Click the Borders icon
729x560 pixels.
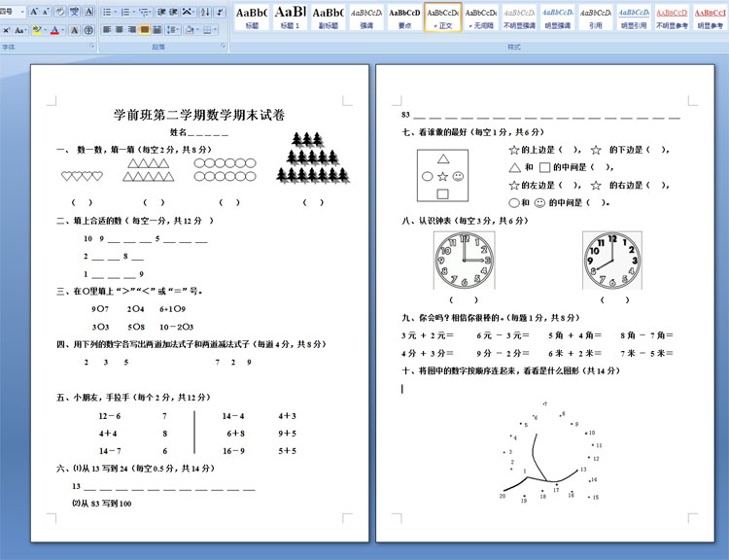tap(207, 30)
